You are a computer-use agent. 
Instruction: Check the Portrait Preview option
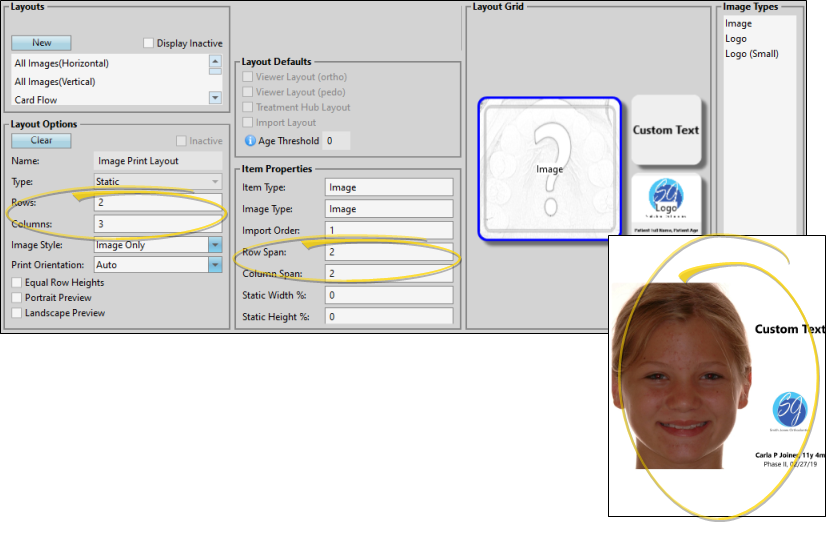(17, 298)
